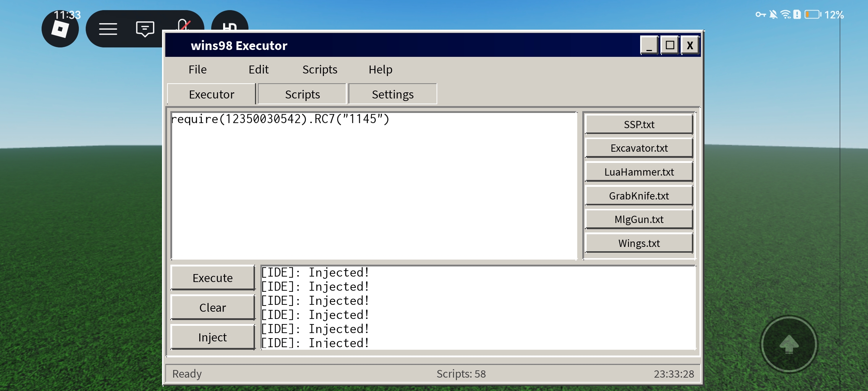Tap the 12% battery indicator
Image resolution: width=868 pixels, height=391 pixels.
point(825,14)
